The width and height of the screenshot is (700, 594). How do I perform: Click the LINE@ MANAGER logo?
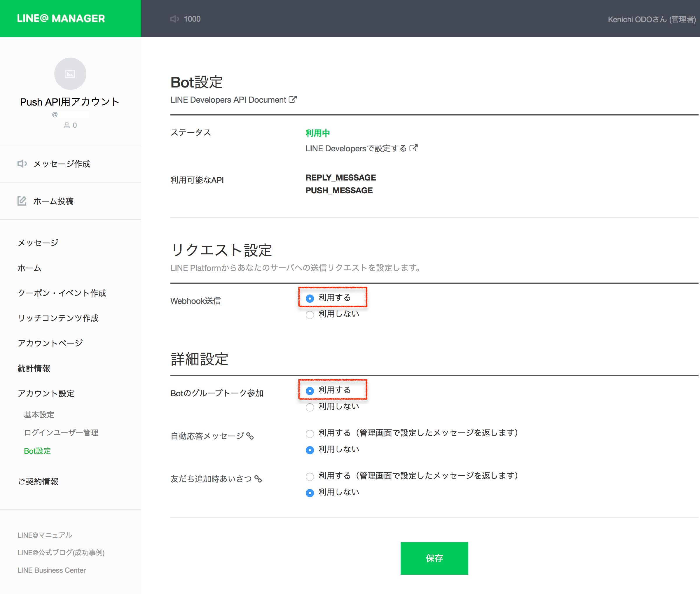click(61, 19)
